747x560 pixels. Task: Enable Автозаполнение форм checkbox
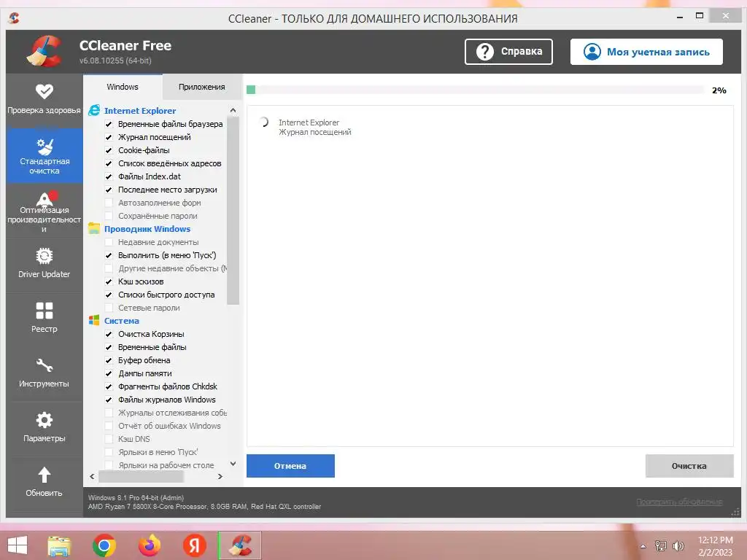[x=109, y=203]
